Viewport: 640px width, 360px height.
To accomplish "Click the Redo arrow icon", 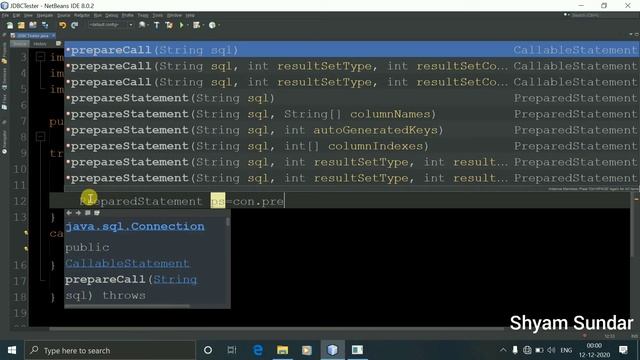I will 74,25.
